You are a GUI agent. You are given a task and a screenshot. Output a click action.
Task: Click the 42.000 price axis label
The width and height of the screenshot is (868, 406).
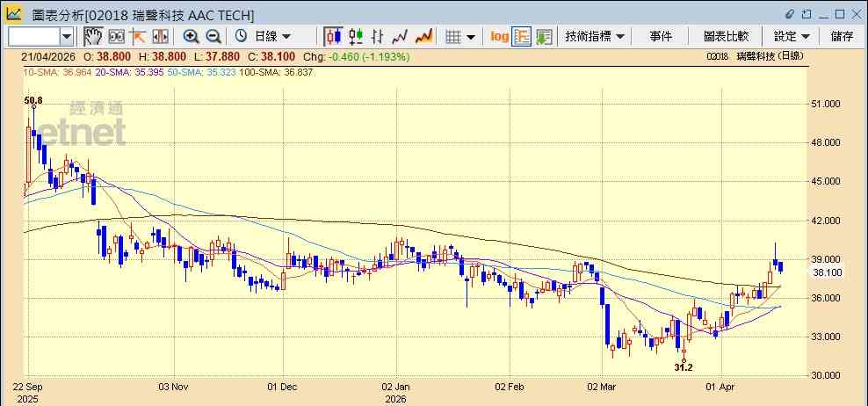coord(825,221)
